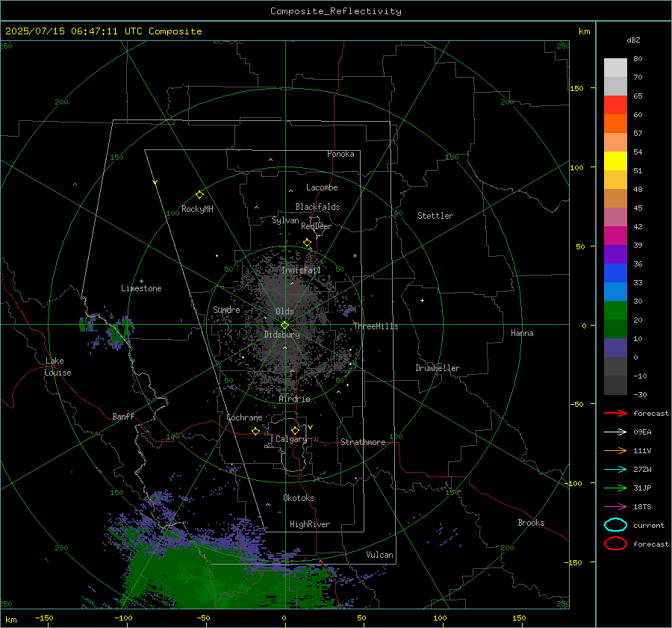Click the Blackfalds town label
This screenshot has height=628, width=672.
[x=317, y=207]
